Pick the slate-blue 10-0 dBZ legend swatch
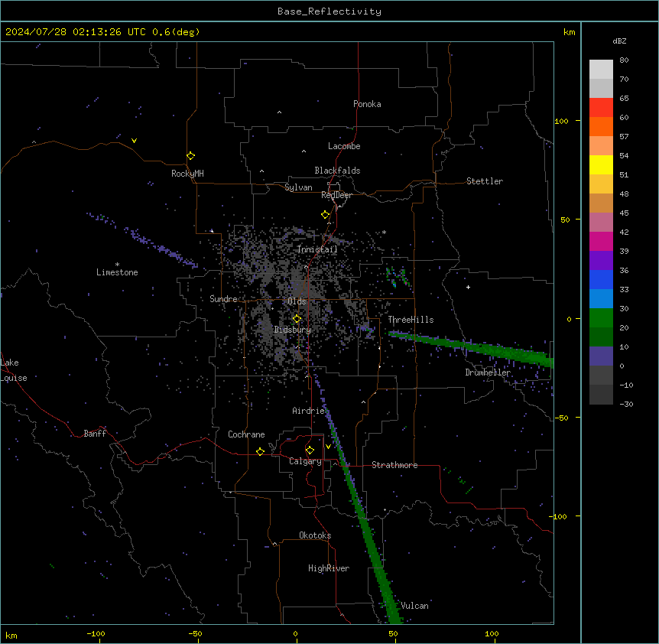Image resolution: width=659 pixels, height=644 pixels. tap(601, 356)
